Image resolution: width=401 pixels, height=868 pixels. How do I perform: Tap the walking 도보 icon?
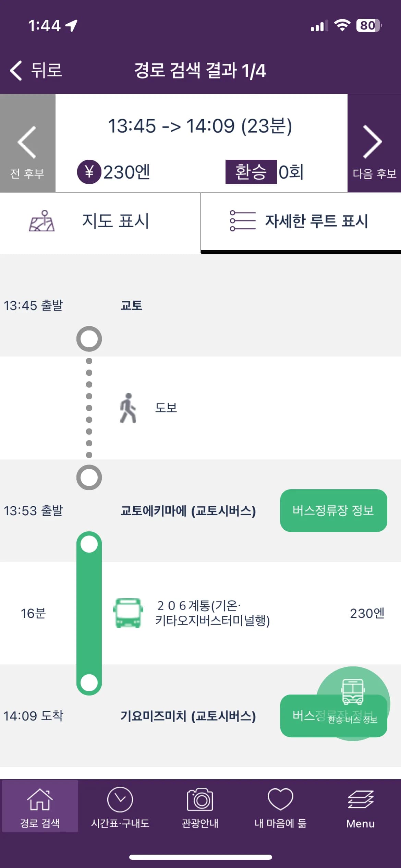(x=127, y=408)
